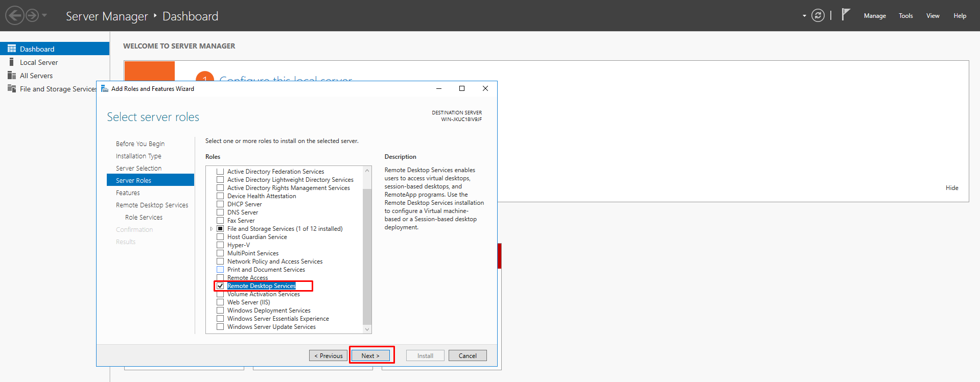This screenshot has width=980, height=382.
Task: Check the Remote Access role
Action: (220, 278)
